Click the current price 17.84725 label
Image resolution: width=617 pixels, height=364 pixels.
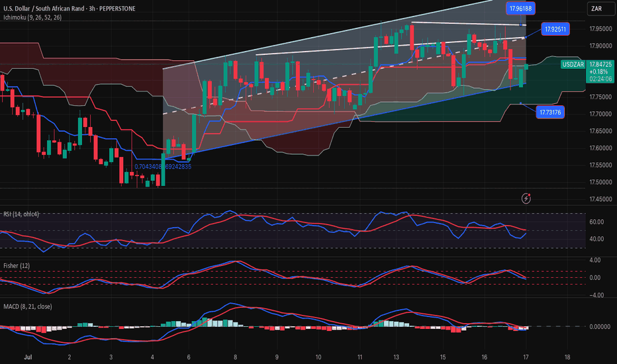[x=600, y=64]
